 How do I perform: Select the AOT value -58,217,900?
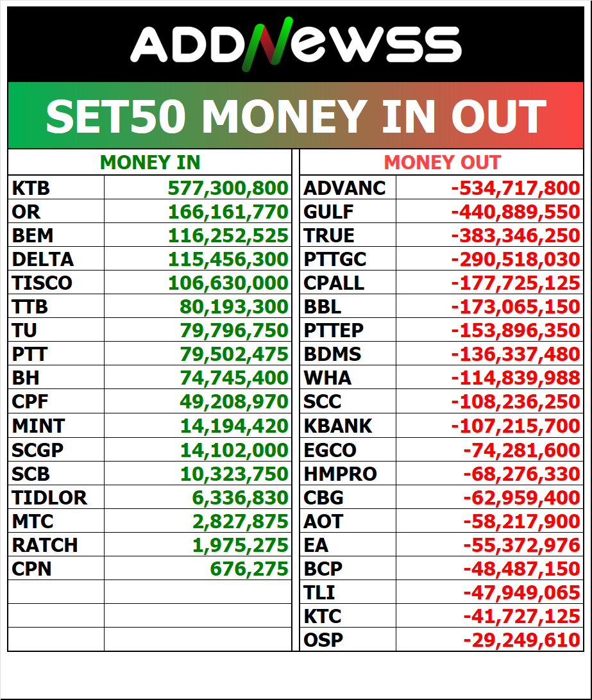(x=521, y=522)
